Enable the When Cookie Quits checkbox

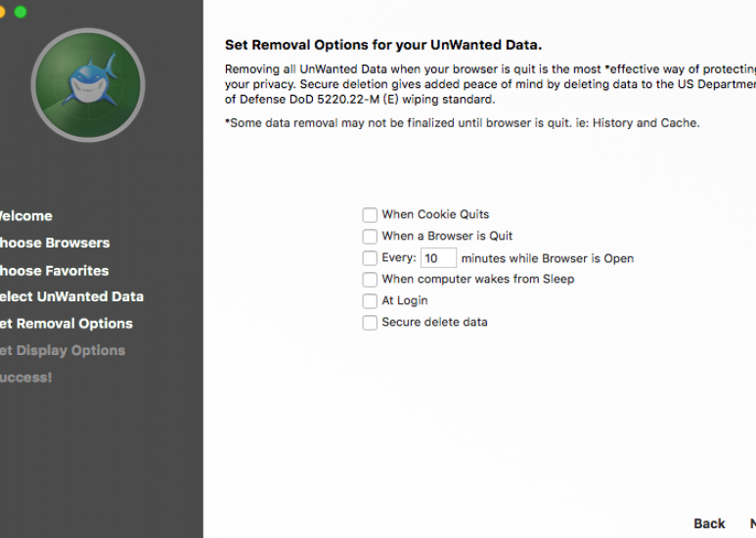click(x=370, y=215)
